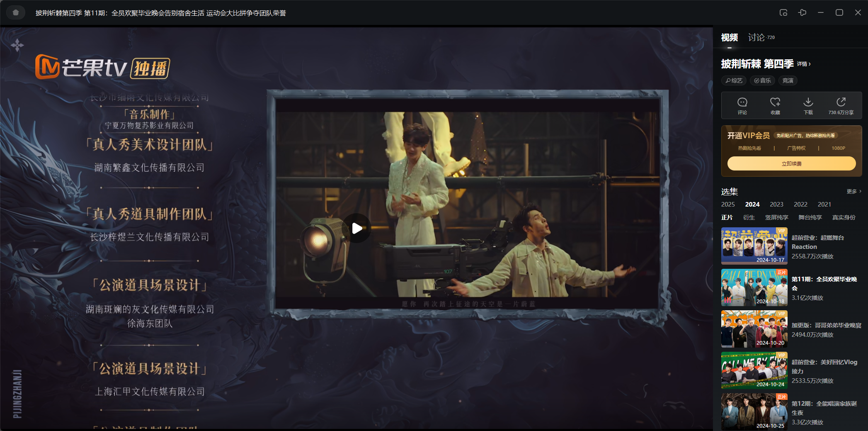Image resolution: width=868 pixels, height=431 pixels.
Task: Open the thumbnail dated 2024-10-24
Action: pos(754,370)
